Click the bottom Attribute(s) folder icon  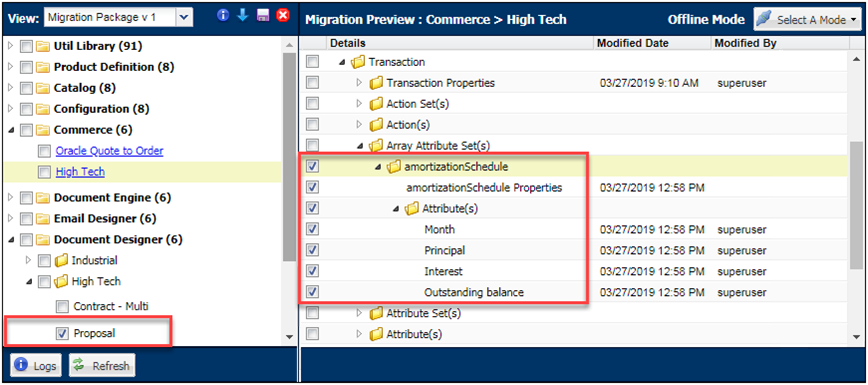pos(376,335)
